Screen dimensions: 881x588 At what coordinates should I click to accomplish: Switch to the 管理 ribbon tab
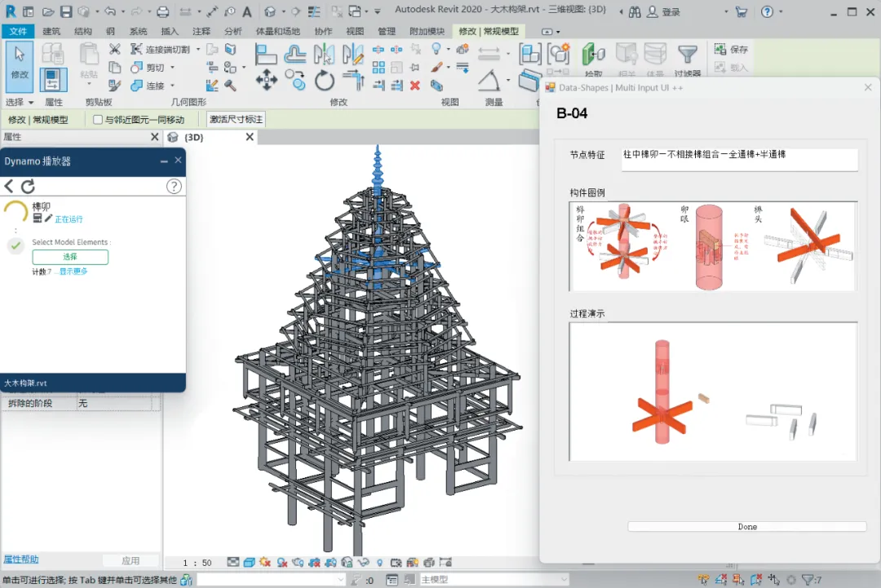[387, 32]
